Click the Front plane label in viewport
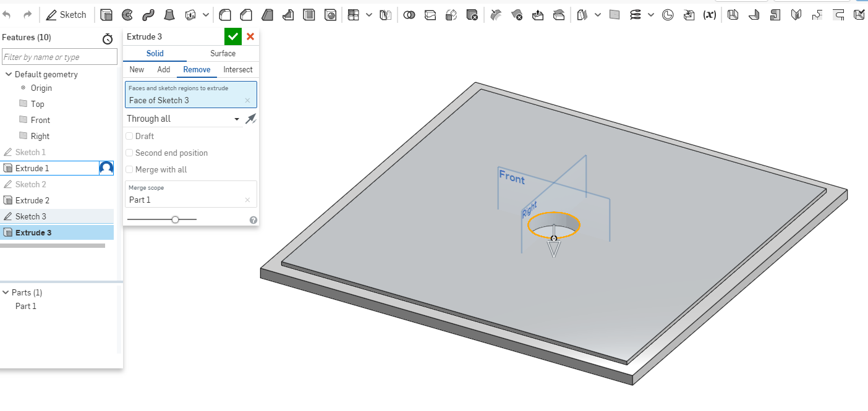This screenshot has height=411, width=868. coord(512,178)
